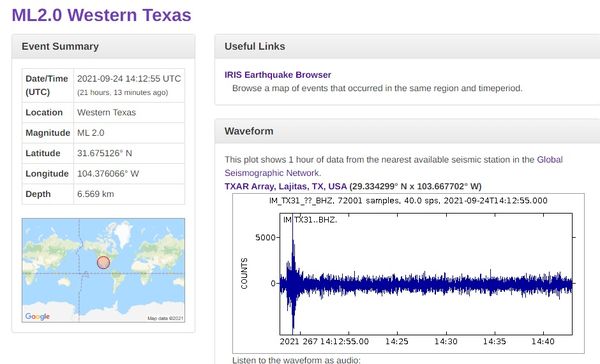Click the 14:40 time label on the plot
Viewport: 600px width, 364px height.
click(543, 341)
